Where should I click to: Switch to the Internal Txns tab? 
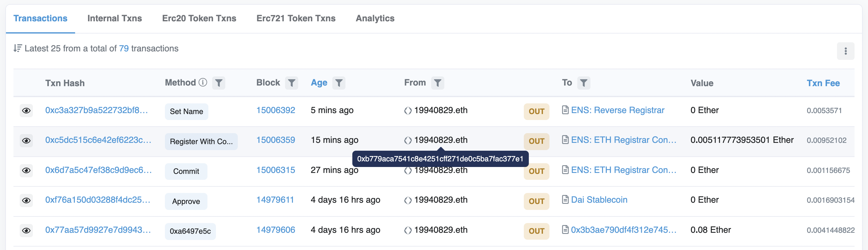tap(115, 18)
